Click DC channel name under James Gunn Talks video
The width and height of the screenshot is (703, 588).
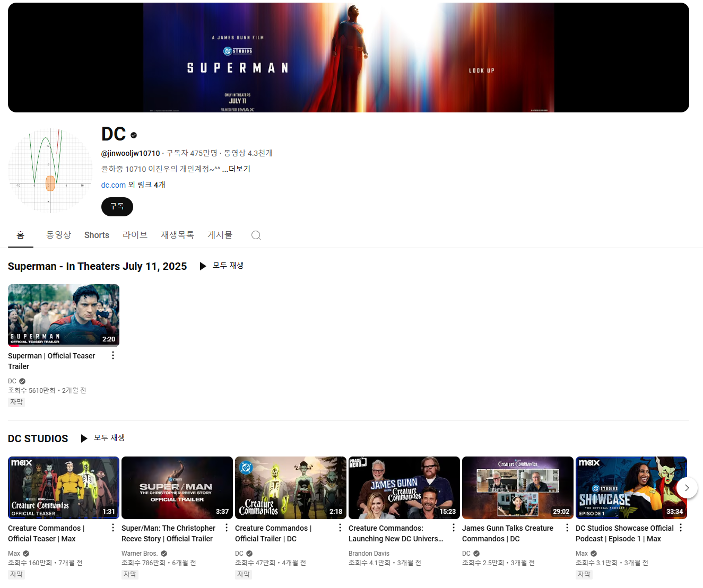466,554
